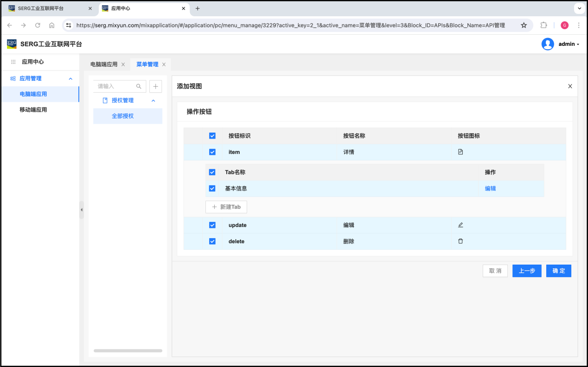Click the plus icon beside the search box
The image size is (588, 367).
coord(155,86)
